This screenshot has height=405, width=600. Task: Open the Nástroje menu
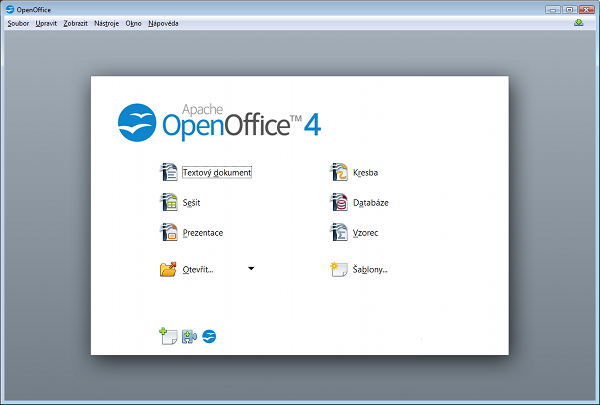pyautogui.click(x=106, y=23)
